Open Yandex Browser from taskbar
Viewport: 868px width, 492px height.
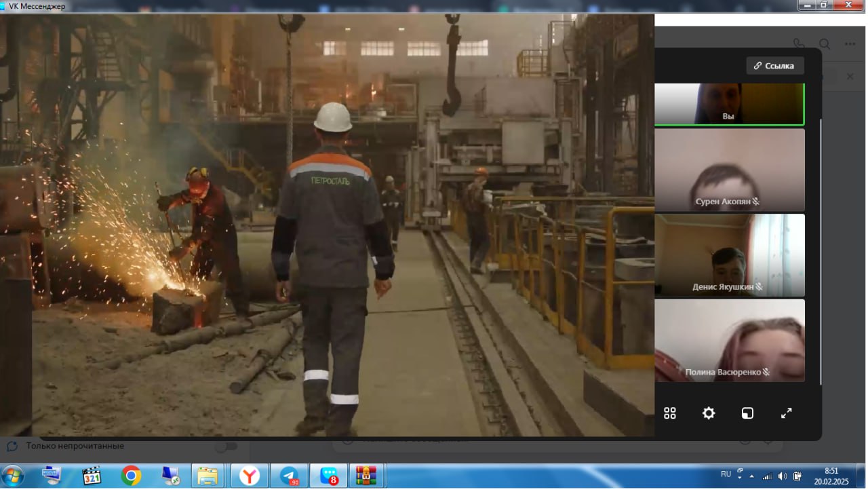pos(250,476)
